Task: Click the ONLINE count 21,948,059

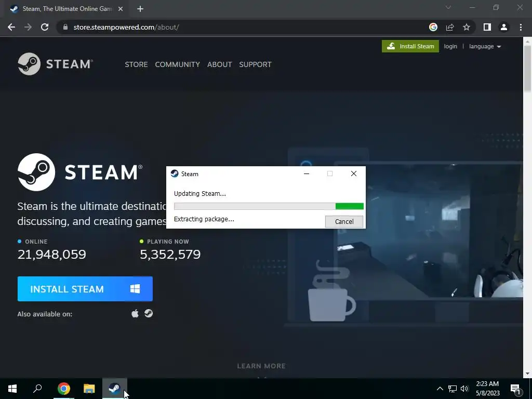Action: [52, 255]
